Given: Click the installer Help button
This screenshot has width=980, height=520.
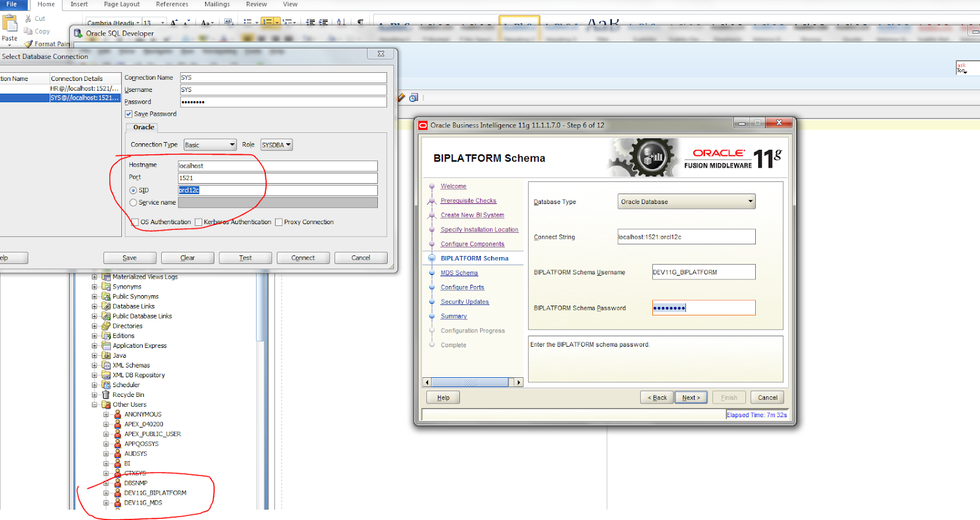Looking at the screenshot, I should point(443,398).
